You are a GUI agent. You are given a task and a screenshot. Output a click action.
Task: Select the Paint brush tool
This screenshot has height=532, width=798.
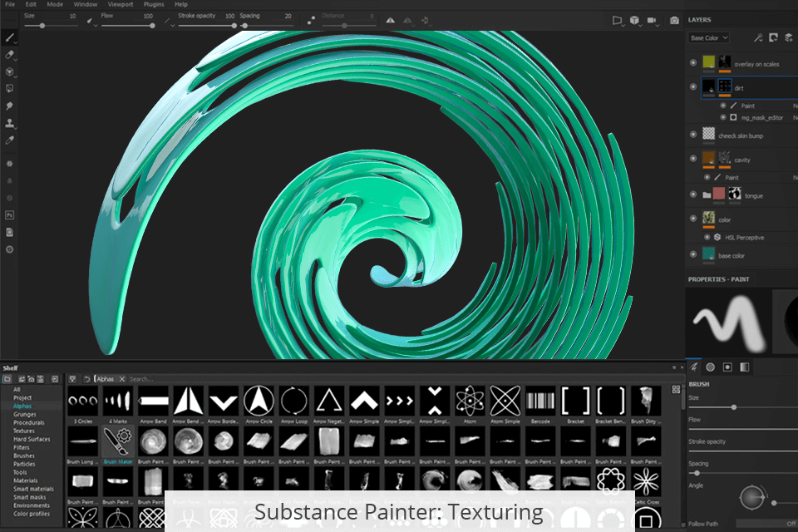(10, 37)
